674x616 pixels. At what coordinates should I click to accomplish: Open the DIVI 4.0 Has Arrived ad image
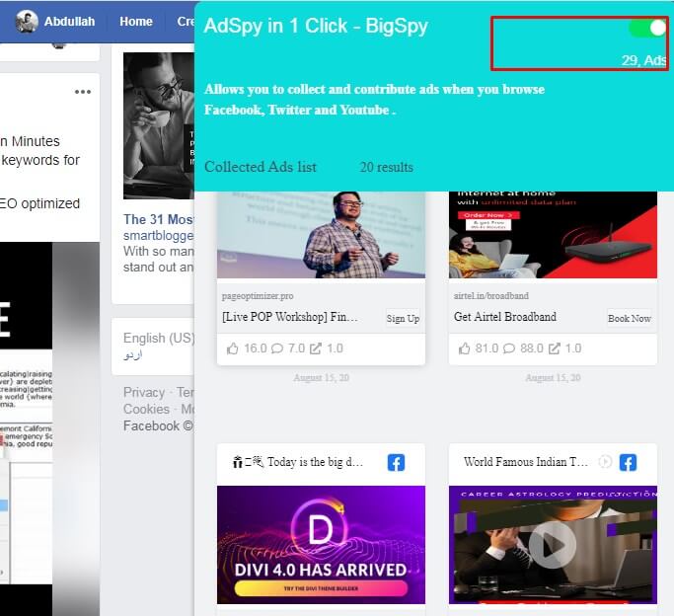321,545
